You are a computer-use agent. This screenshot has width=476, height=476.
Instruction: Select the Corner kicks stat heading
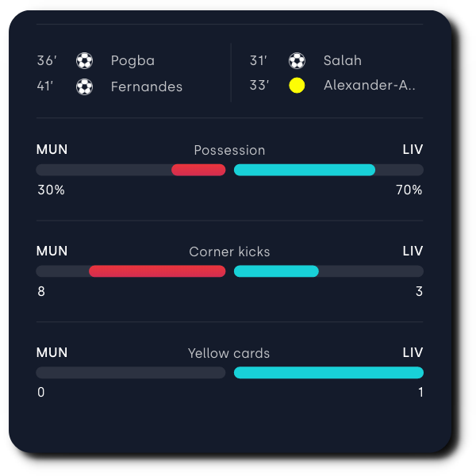[x=229, y=251]
